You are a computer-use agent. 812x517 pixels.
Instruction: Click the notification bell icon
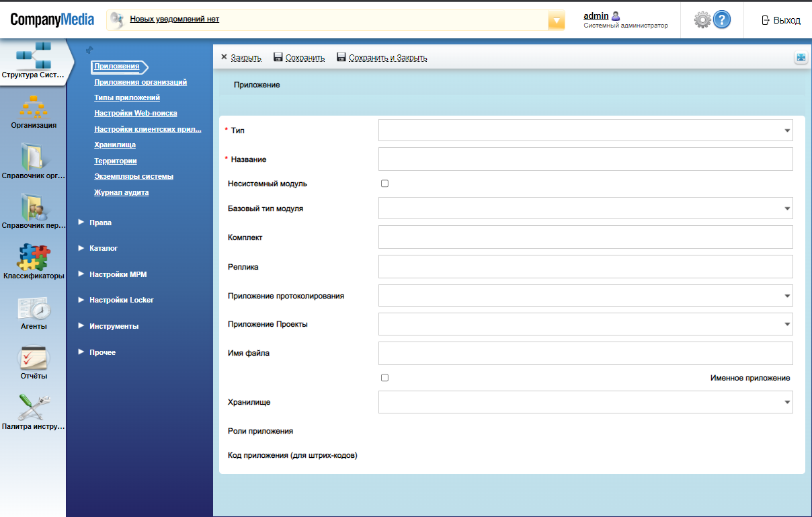116,20
